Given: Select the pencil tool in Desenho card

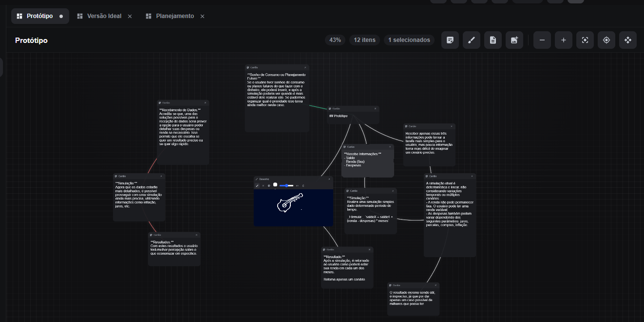Looking at the screenshot, I should (x=257, y=185).
